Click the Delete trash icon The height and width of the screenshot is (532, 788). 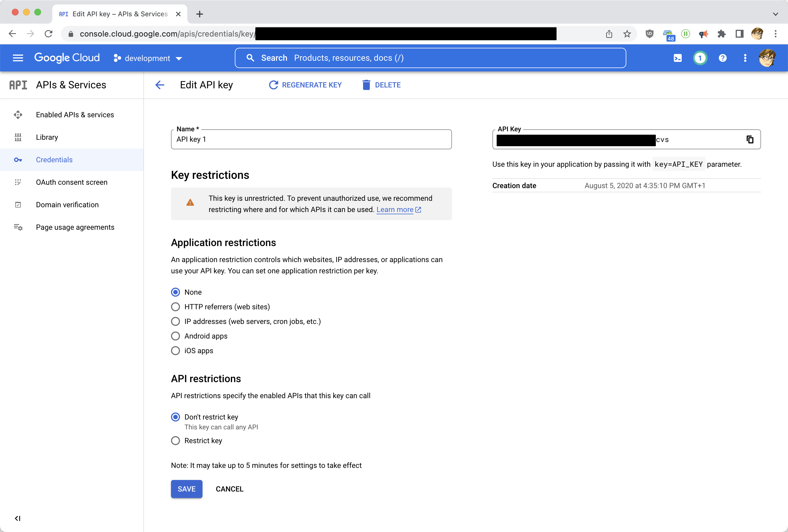(x=366, y=85)
